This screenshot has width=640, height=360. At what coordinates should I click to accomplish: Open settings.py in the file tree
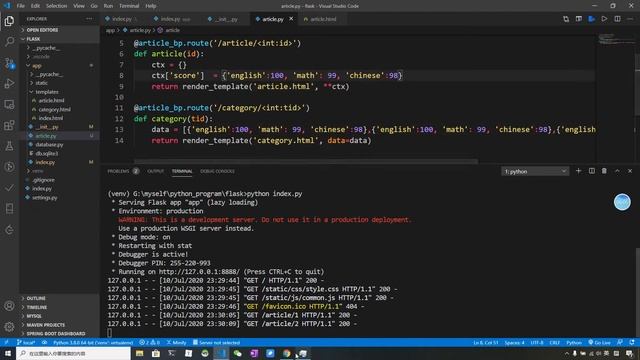tap(44, 198)
